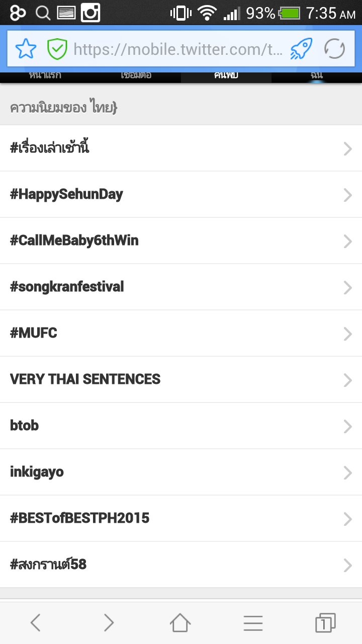362x644 pixels.
Task: Go forward with the browser forward arrow
Action: [x=109, y=623]
